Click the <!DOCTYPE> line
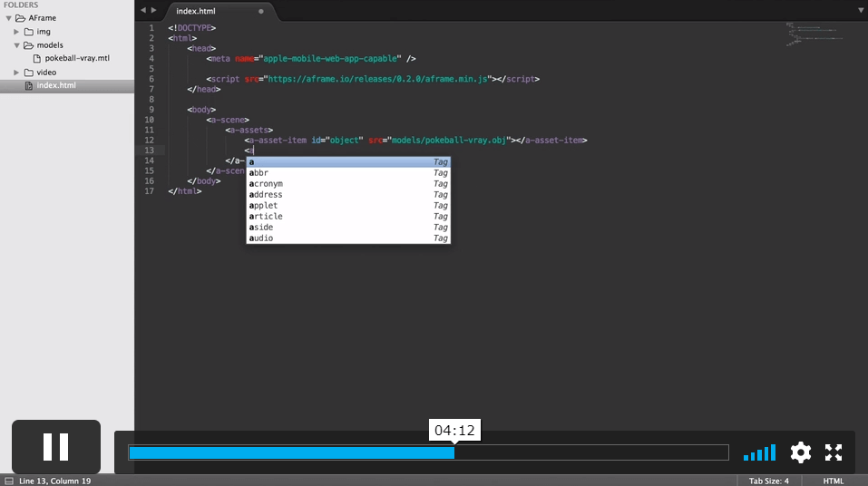This screenshot has height=486, width=868. (192, 28)
